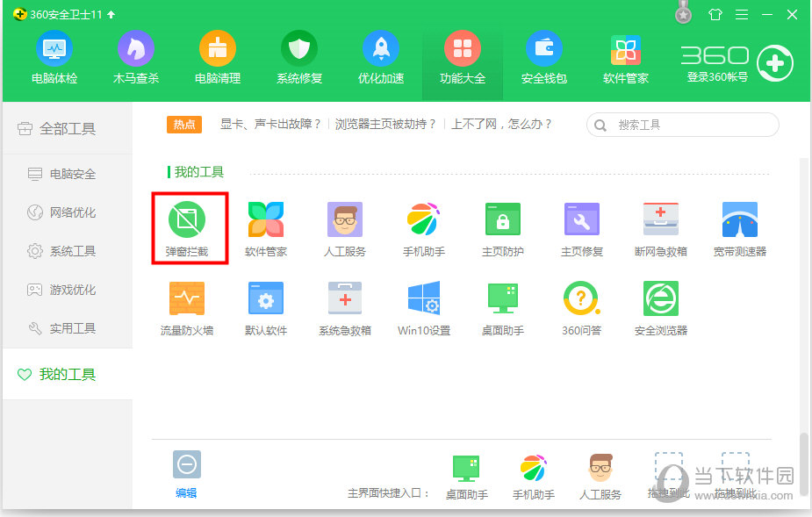
Task: Launch 弹窗拦截 tool
Action: [x=187, y=229]
